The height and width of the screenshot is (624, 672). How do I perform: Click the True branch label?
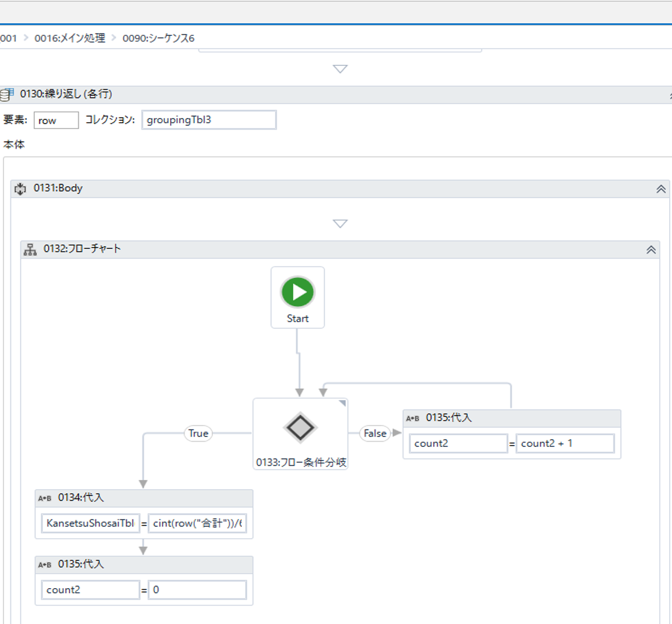(198, 434)
